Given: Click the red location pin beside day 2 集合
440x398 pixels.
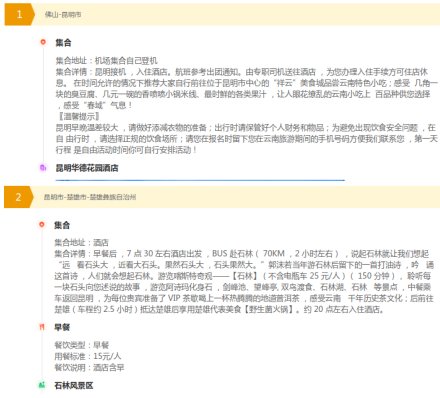Looking at the screenshot, I should point(42,225).
